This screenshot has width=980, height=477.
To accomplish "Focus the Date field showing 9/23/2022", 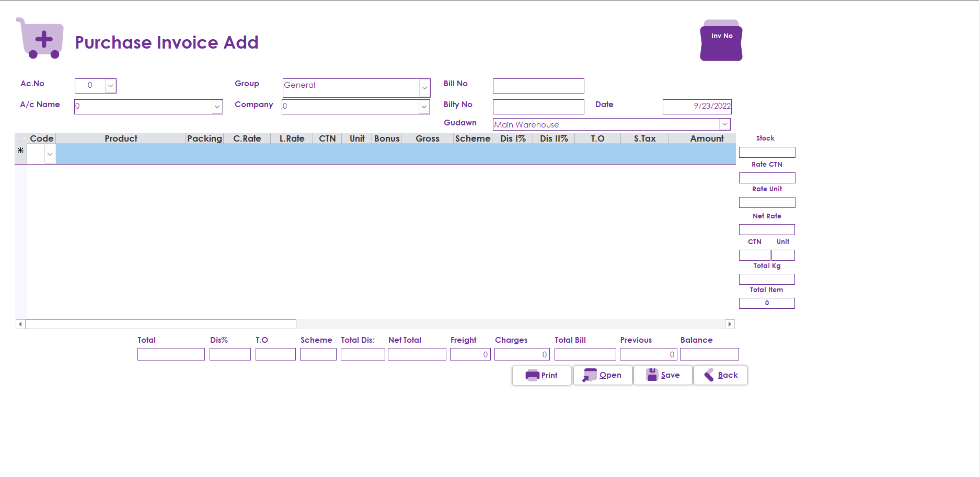I will tap(697, 107).
